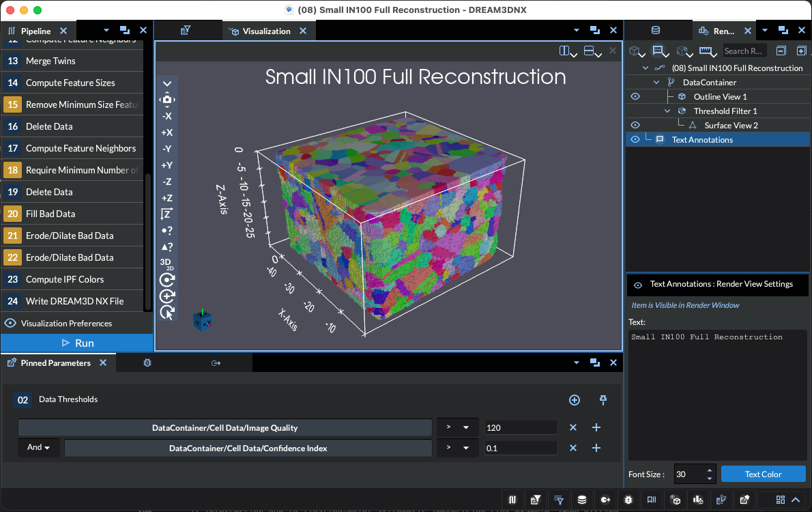
Task: Open comparison operator dropdown for Image Quality
Action: click(x=458, y=427)
